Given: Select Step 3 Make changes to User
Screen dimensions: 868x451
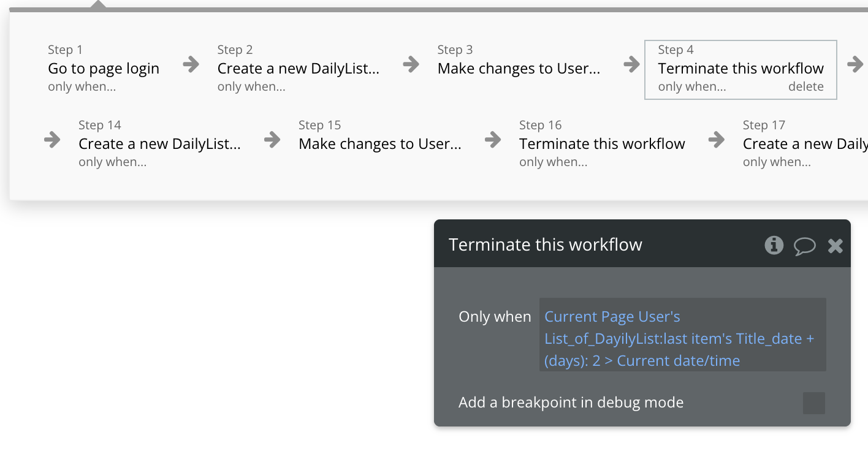Looking at the screenshot, I should click(519, 68).
